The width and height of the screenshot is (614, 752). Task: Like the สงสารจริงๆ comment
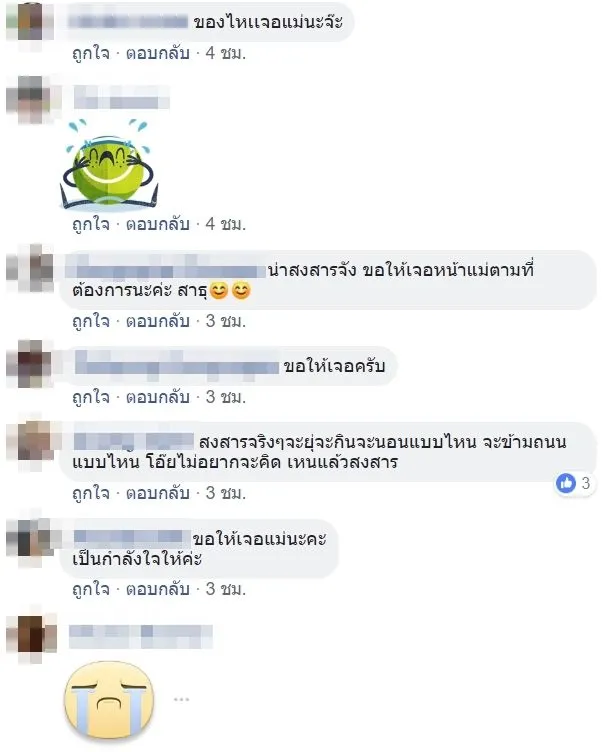coord(91,493)
